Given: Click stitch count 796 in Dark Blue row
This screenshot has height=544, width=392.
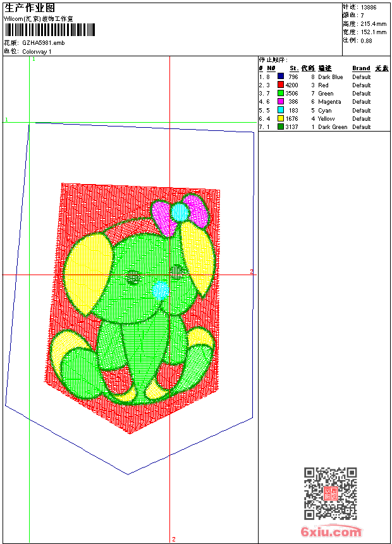Looking at the screenshot, I should coord(293,77).
